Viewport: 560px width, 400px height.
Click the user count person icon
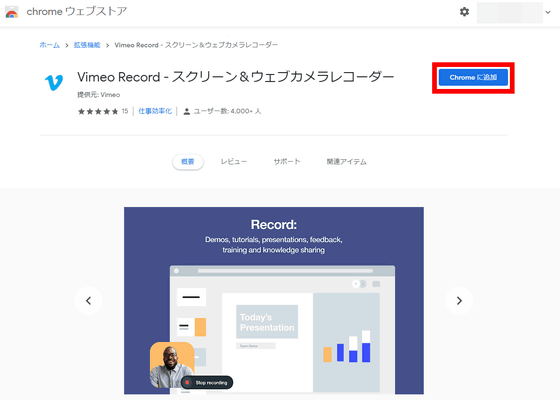(186, 111)
